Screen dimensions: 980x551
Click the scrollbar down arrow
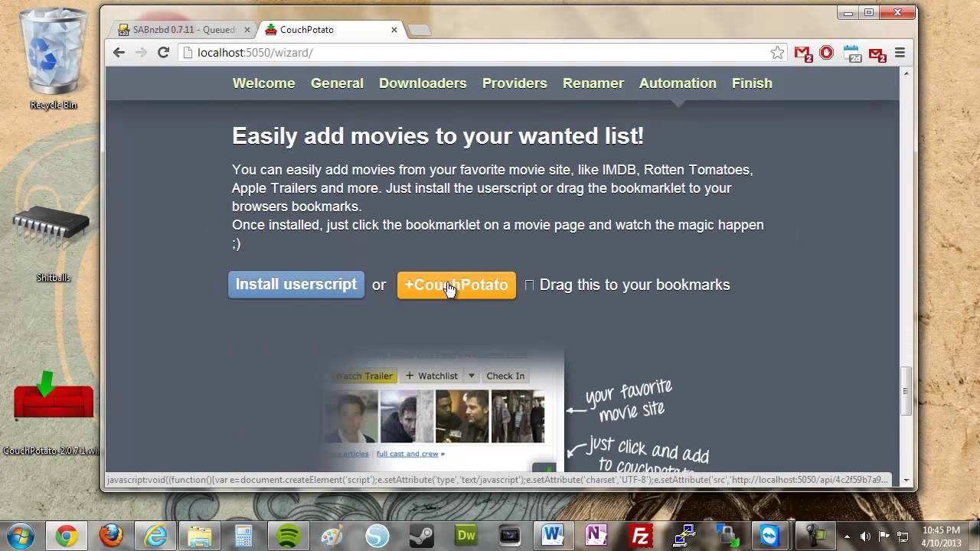point(906,480)
